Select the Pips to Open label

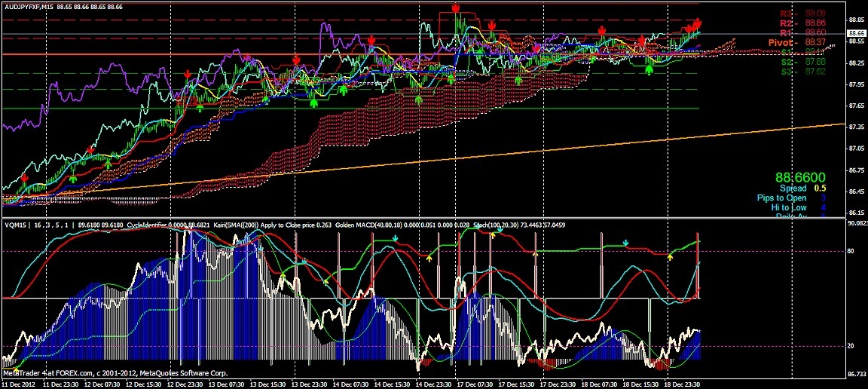click(x=781, y=198)
